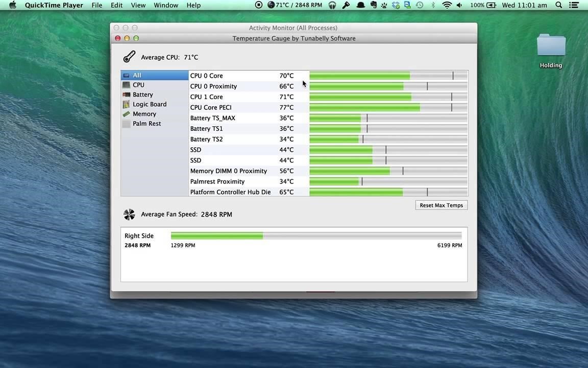Click the Right Side fan speed bar

coord(316,236)
